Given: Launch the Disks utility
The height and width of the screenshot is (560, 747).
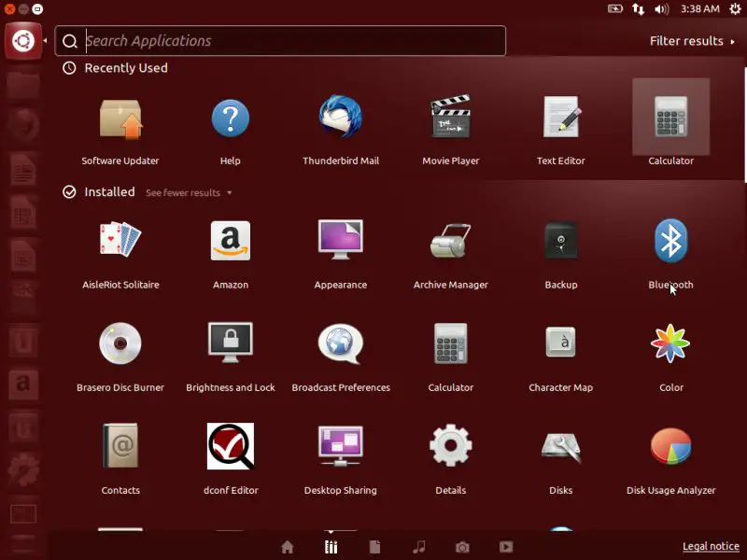Looking at the screenshot, I should click(x=561, y=447).
